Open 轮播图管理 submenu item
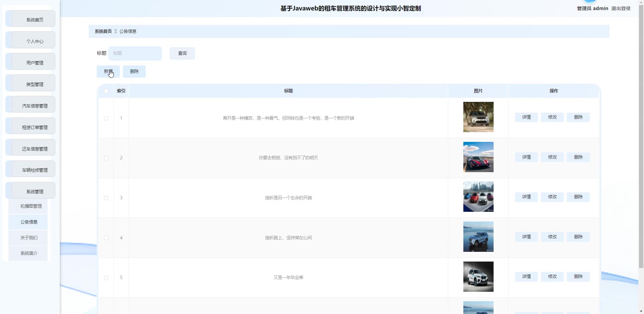 point(31,206)
